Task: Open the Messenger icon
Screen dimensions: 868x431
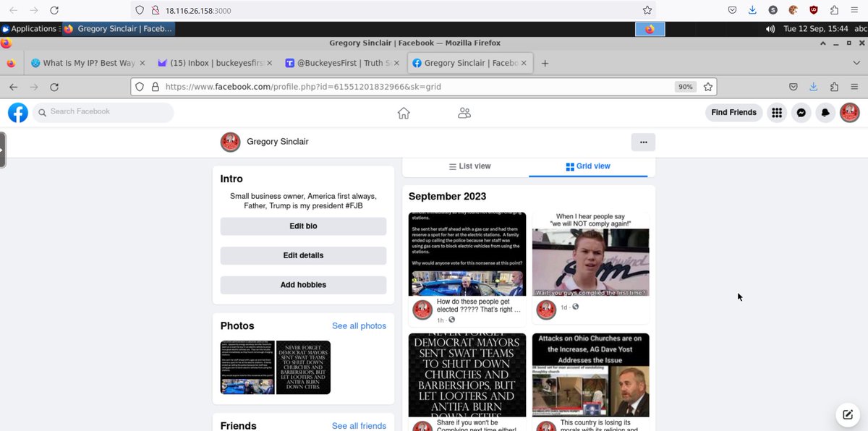Action: [801, 113]
